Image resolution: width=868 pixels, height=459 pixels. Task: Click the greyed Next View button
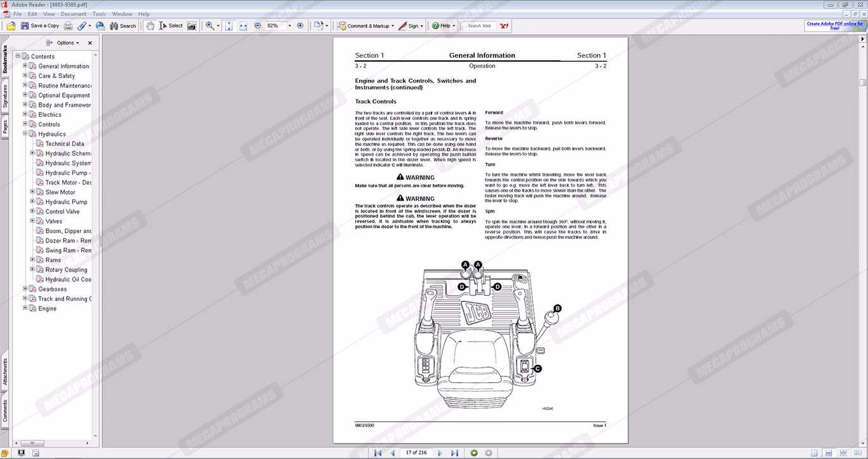tap(488, 453)
